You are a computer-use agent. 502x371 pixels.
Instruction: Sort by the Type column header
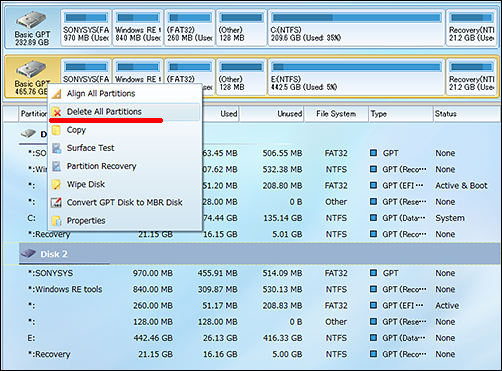[x=401, y=114]
